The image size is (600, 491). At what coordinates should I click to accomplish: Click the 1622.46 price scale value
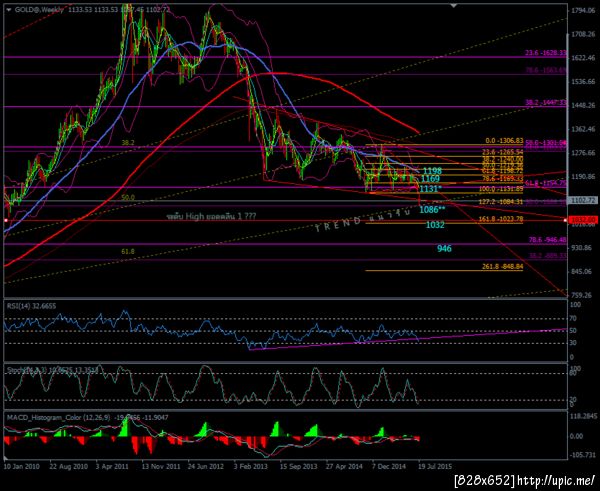pyautogui.click(x=583, y=58)
